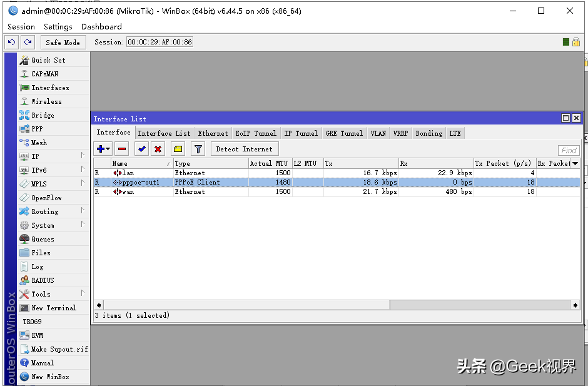Switch to the EoIP Tunnel tab
This screenshot has height=386, width=588.
point(256,133)
